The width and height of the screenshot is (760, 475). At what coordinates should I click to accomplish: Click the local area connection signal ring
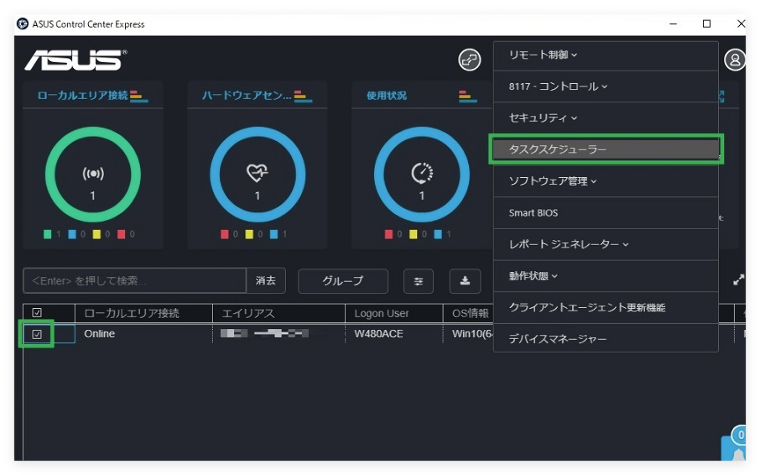point(93,174)
